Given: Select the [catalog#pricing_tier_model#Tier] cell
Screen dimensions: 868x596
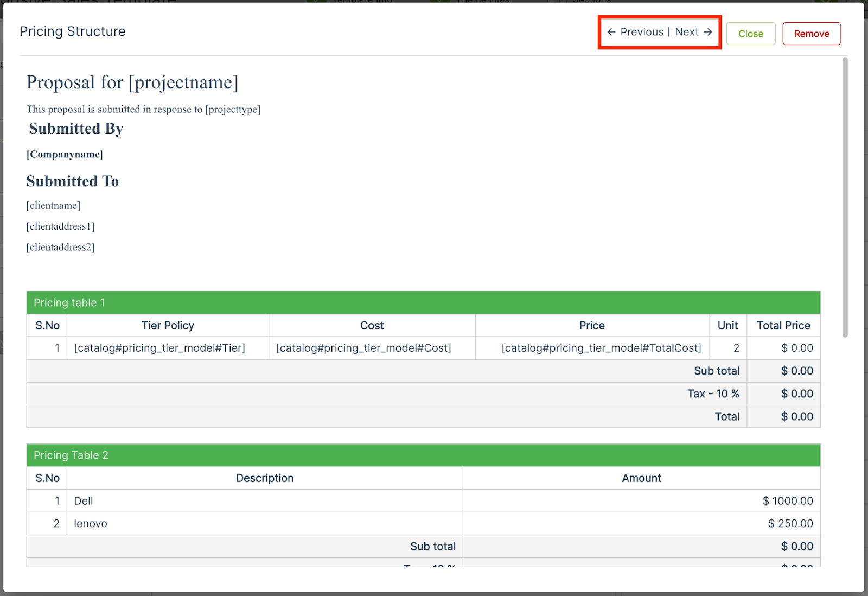Looking at the screenshot, I should [x=168, y=348].
